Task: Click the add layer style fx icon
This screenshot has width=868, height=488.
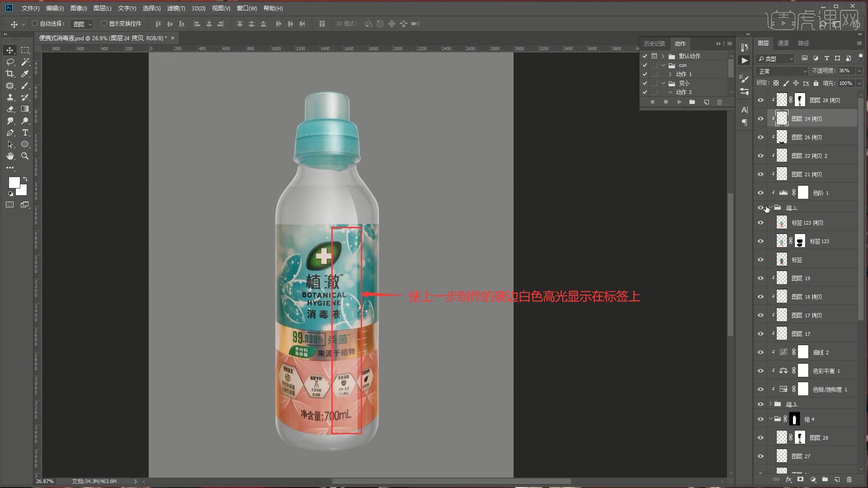Action: 788,479
